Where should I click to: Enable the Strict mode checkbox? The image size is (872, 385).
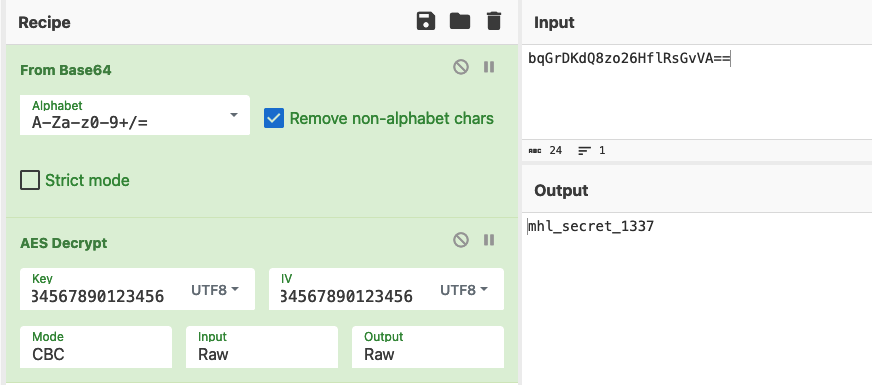tap(30, 180)
